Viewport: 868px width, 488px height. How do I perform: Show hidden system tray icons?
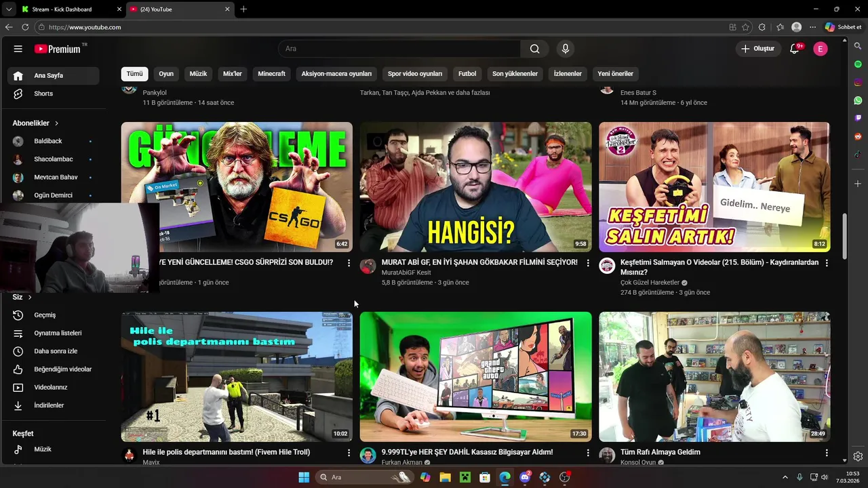[x=785, y=477]
